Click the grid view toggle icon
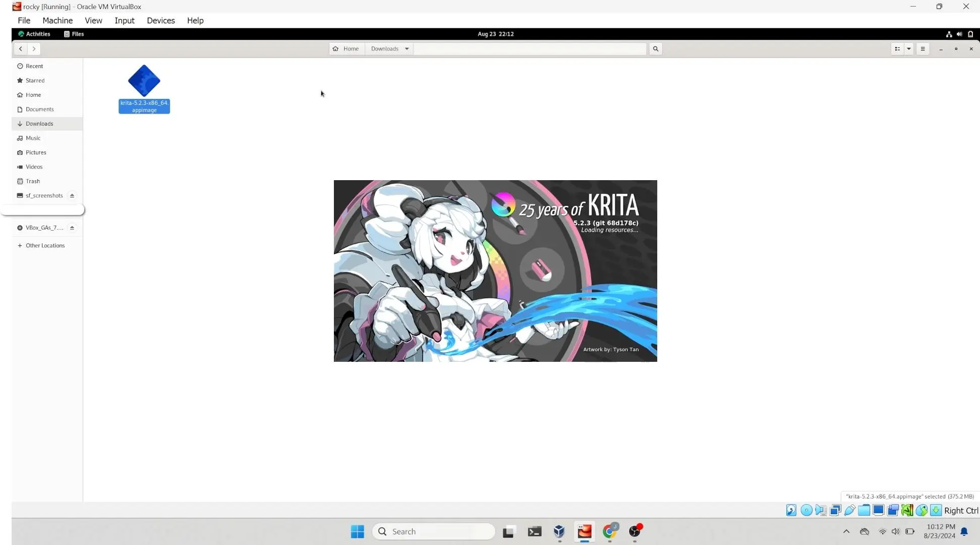This screenshot has width=980, height=545. tap(897, 48)
